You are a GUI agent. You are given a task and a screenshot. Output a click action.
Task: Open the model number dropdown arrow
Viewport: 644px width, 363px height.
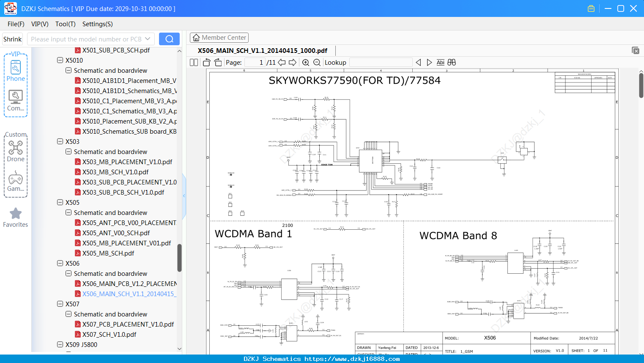(x=148, y=39)
